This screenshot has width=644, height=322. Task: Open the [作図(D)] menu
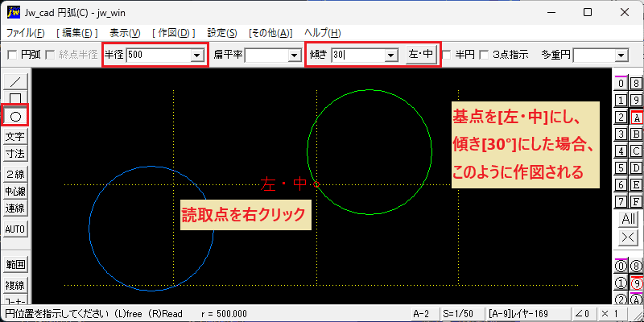[x=173, y=33]
